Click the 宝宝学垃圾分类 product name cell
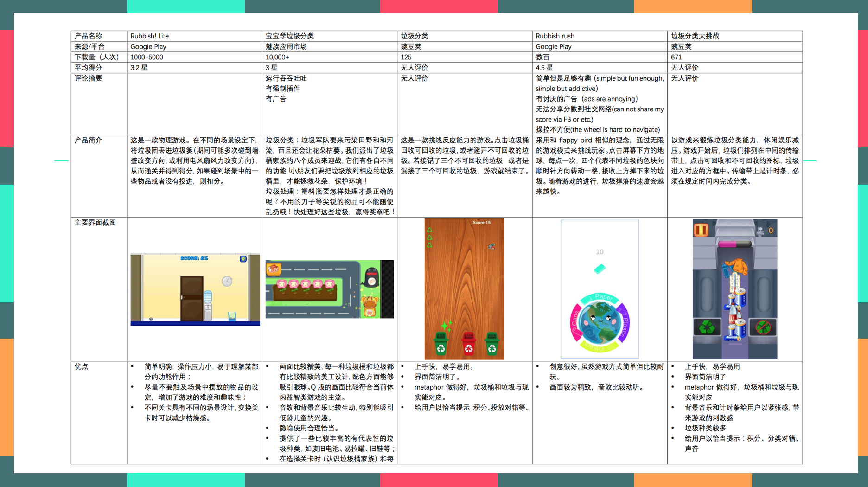This screenshot has height=487, width=868. [x=329, y=36]
